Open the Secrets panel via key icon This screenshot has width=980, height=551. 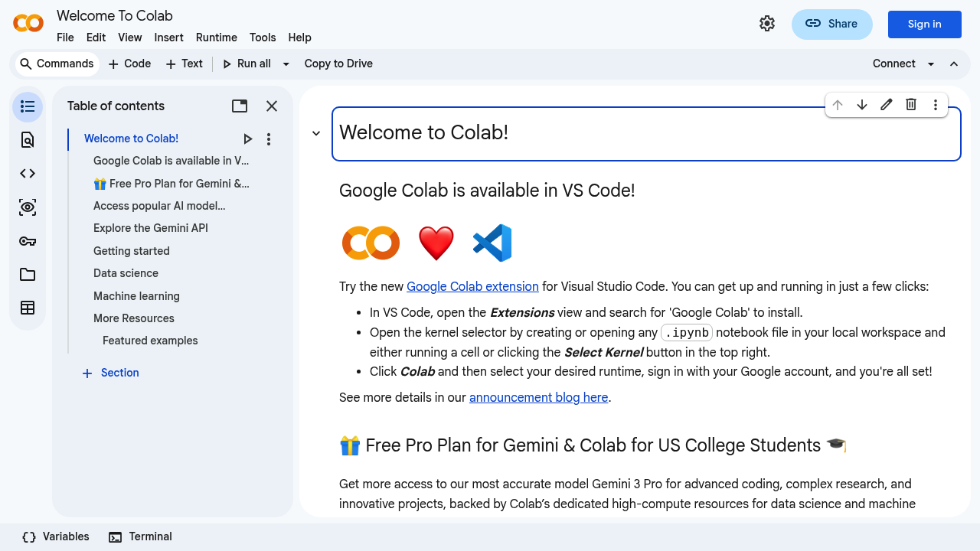pyautogui.click(x=27, y=241)
